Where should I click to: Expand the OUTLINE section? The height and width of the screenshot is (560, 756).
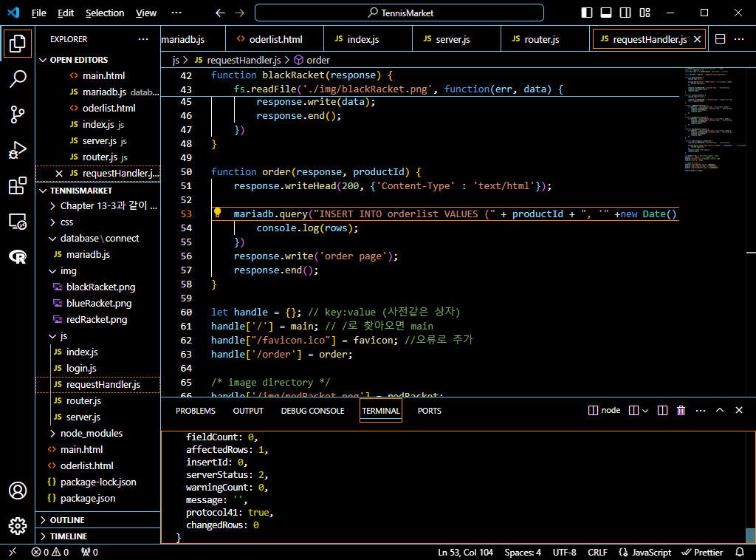coord(98,520)
